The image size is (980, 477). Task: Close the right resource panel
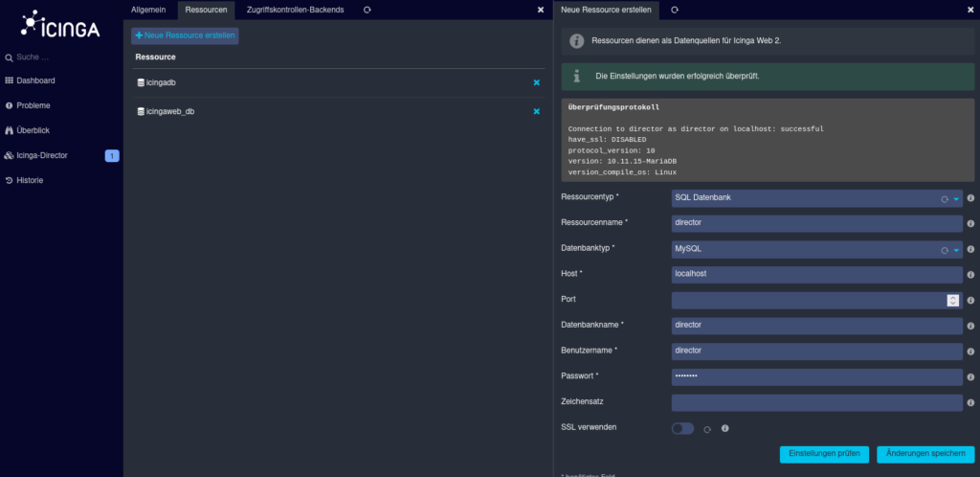coord(970,10)
